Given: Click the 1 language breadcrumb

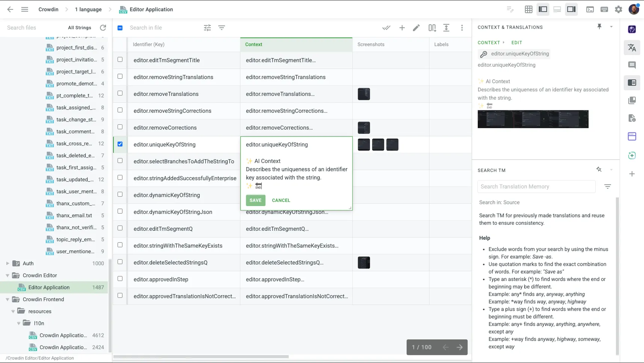Looking at the screenshot, I should click(x=88, y=9).
